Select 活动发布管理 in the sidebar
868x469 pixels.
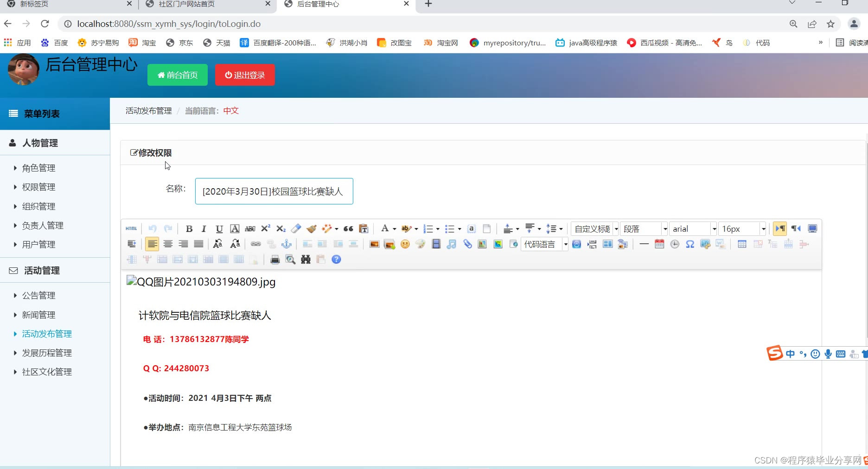click(47, 334)
